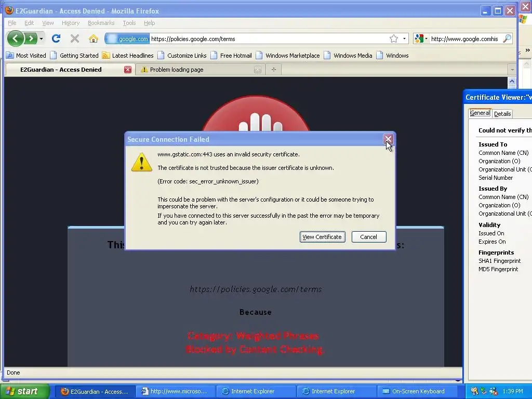Click the URL address field
This screenshot has height=399, width=532.
coord(268,38)
